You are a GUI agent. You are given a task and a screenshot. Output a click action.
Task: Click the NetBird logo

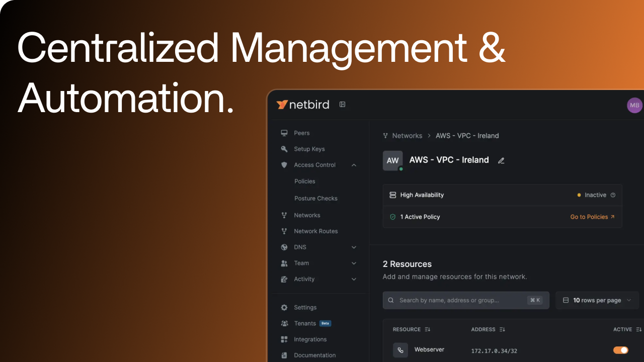pos(302,105)
